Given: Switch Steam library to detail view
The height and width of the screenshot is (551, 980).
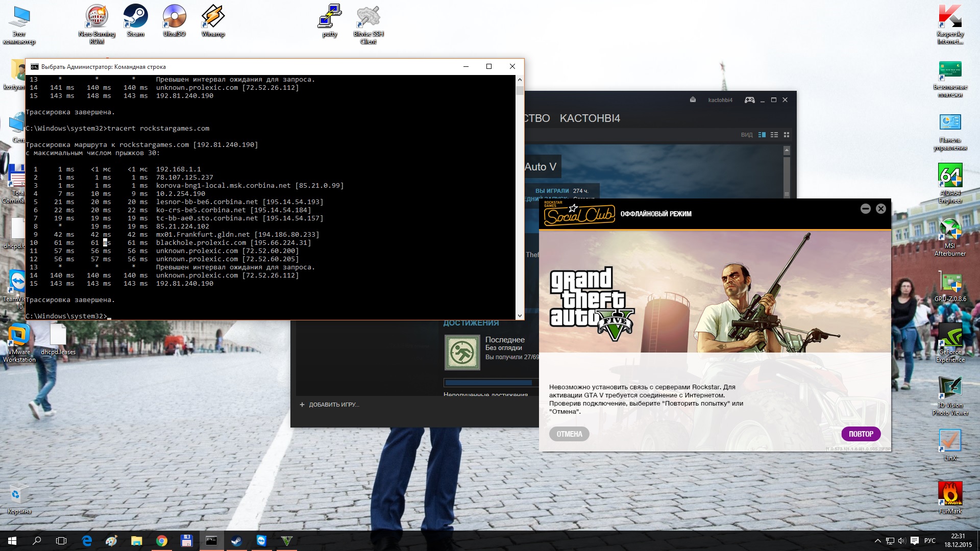Looking at the screenshot, I should click(x=762, y=135).
